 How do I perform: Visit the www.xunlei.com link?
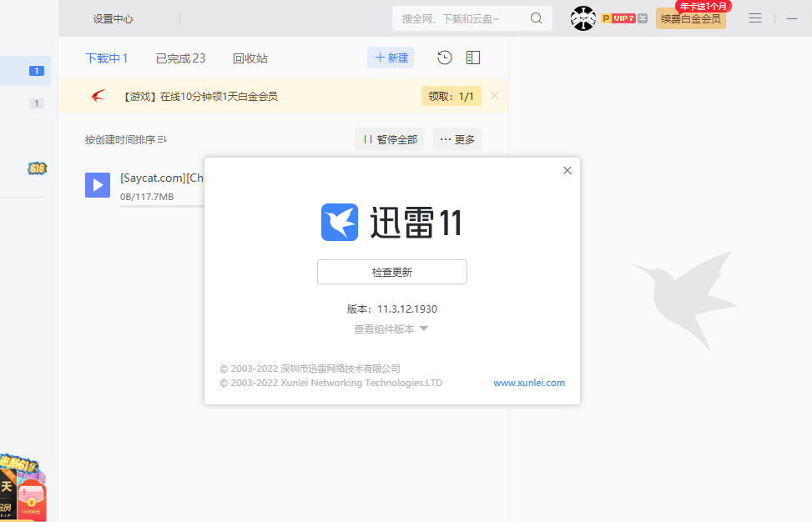(x=528, y=383)
